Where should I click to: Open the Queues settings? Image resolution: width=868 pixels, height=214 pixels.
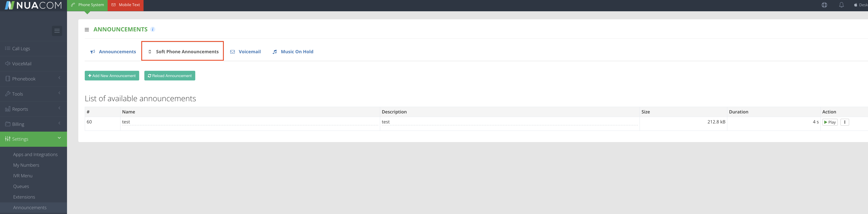coord(21,186)
